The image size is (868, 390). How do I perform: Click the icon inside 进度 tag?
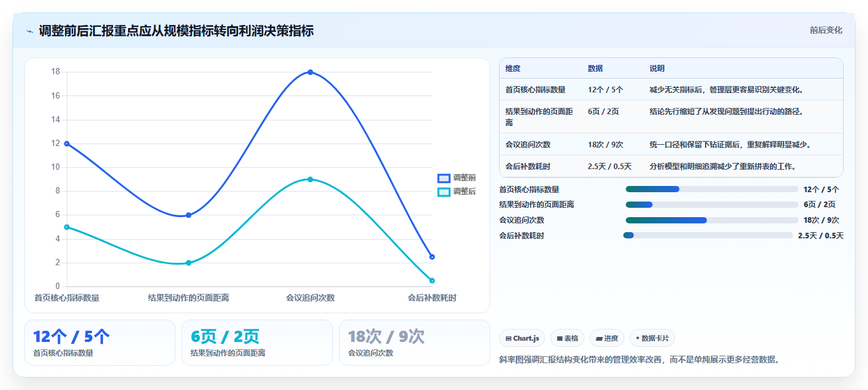[x=599, y=339]
